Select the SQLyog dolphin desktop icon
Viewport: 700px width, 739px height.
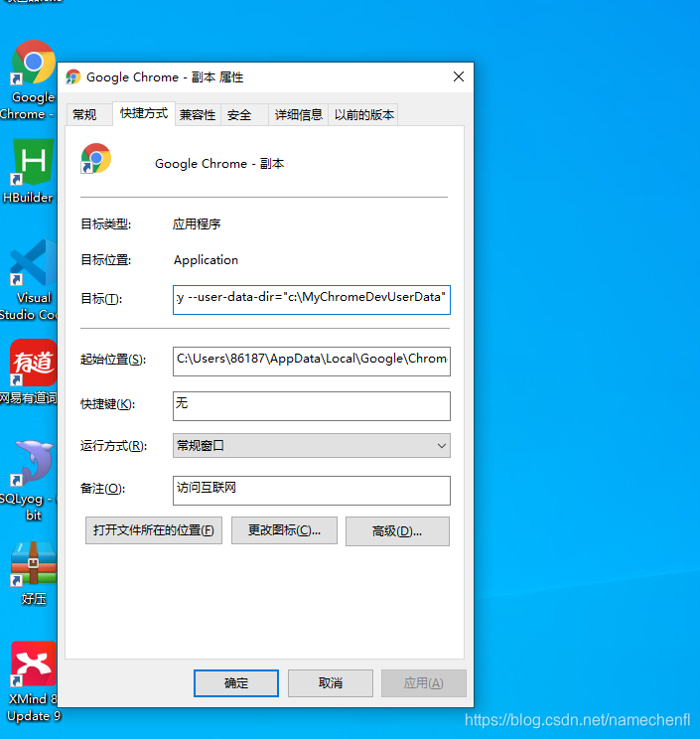[x=33, y=463]
